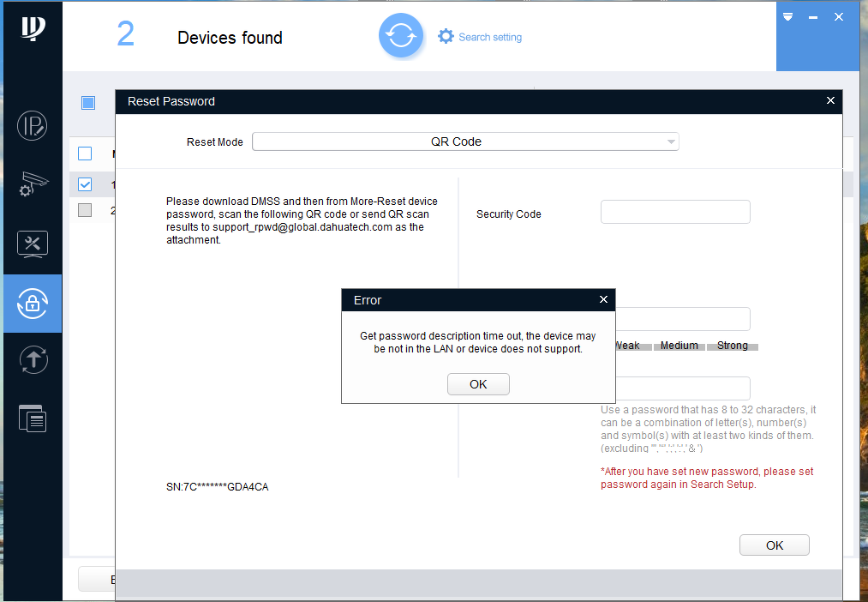Minimize the ConfigTool window
This screenshot has height=602, width=868.
813,17
